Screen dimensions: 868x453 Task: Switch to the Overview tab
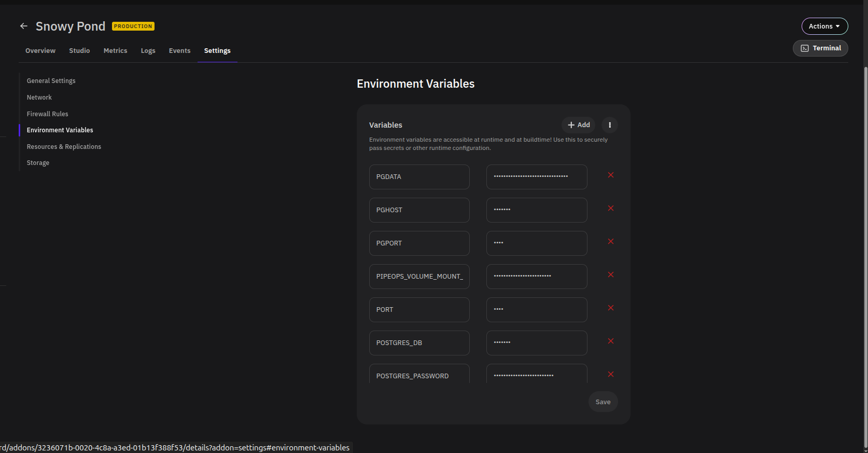click(40, 50)
